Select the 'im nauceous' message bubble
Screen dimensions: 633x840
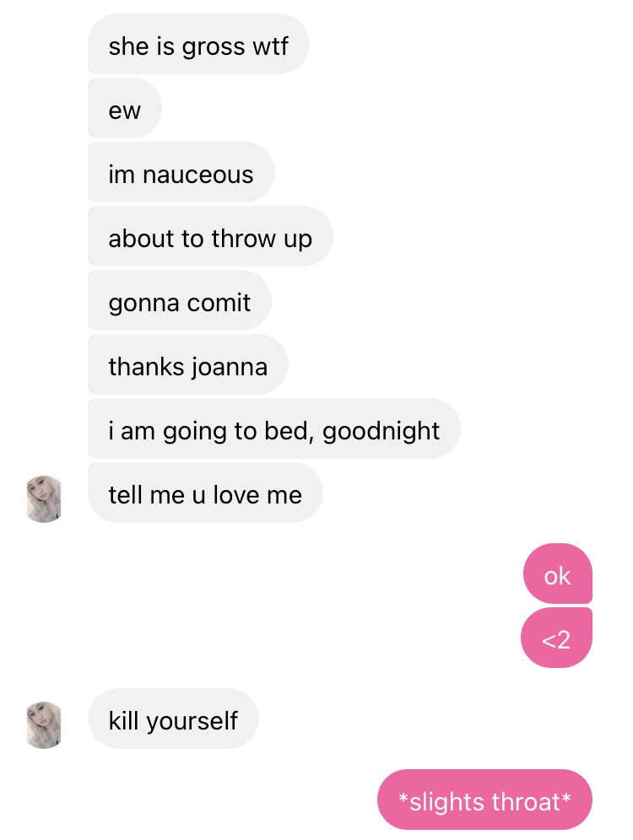181,172
